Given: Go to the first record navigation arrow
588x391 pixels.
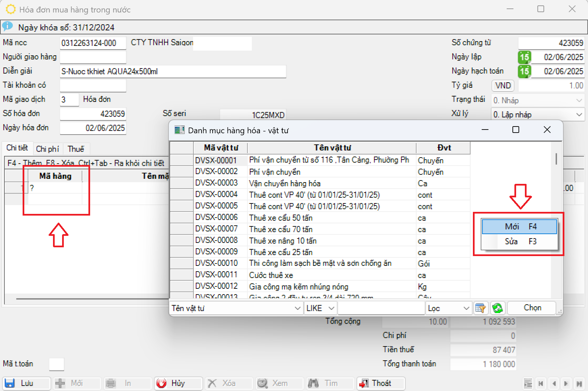Looking at the screenshot, I should [541, 384].
